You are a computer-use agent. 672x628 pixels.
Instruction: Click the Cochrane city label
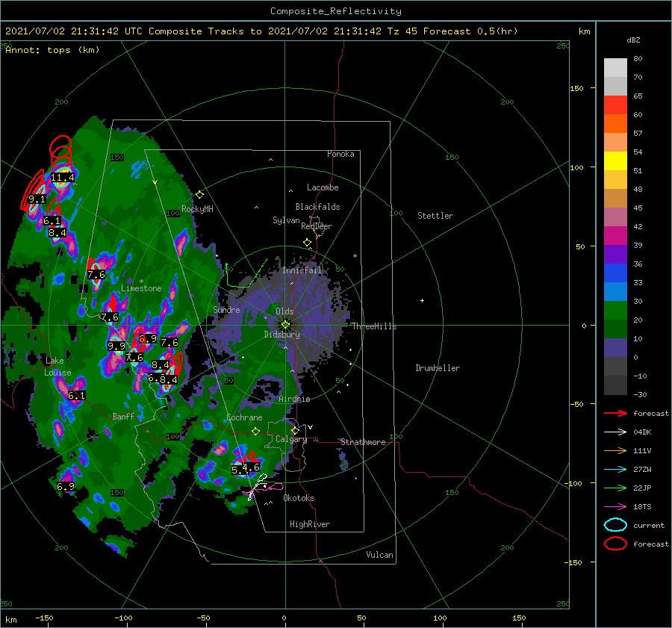(x=244, y=417)
